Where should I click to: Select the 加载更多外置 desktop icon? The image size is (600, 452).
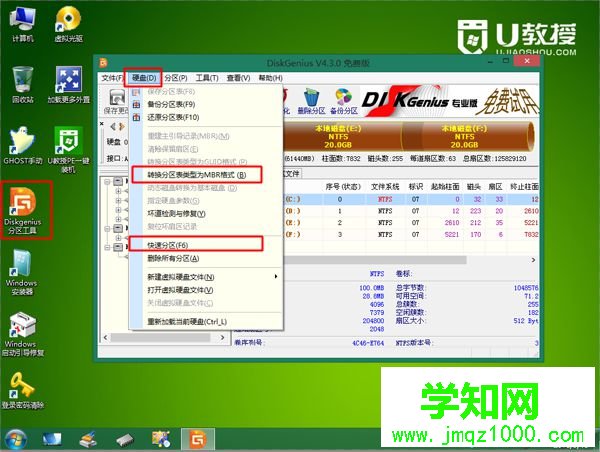(x=68, y=85)
